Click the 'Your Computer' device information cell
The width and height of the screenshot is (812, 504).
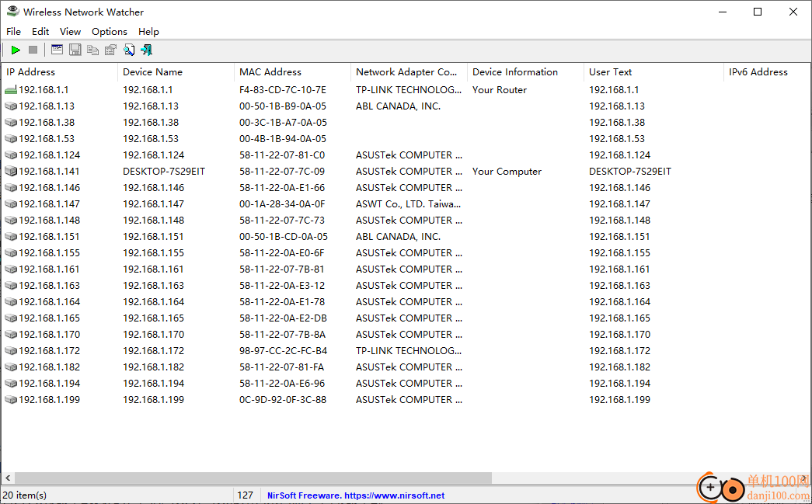507,172
